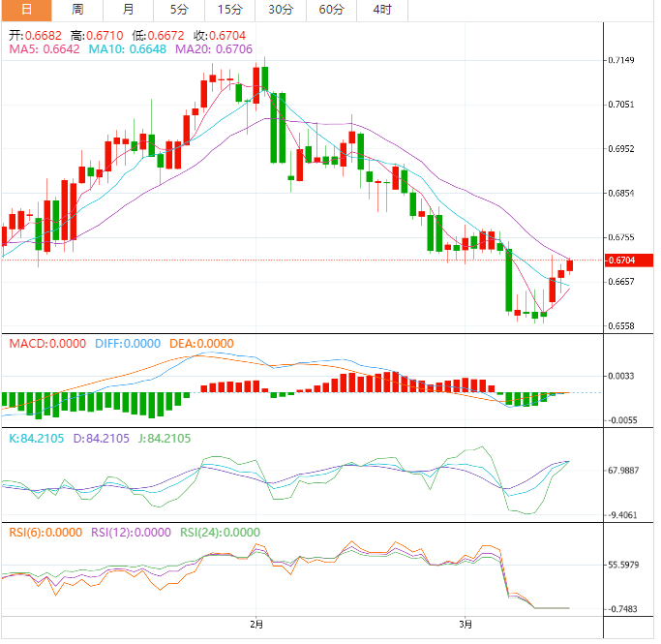The image size is (661, 644).
Task: Click the 2月 date marker on axis
Action: (x=256, y=625)
